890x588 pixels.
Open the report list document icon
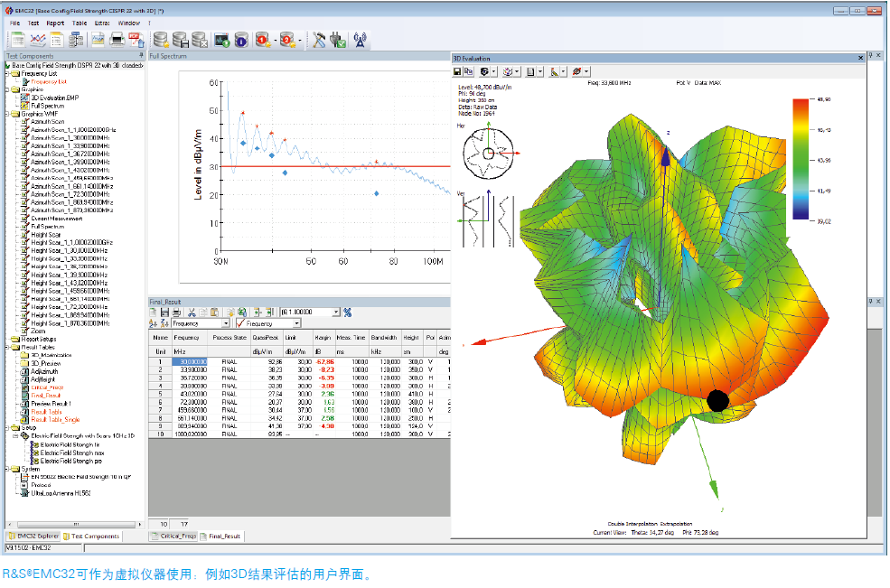pos(57,40)
